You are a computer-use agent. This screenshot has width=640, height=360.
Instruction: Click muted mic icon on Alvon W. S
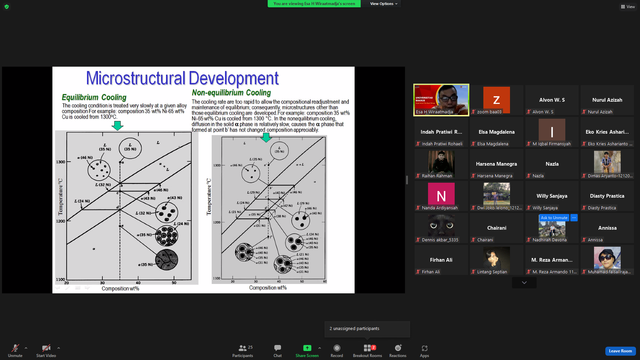click(x=529, y=112)
